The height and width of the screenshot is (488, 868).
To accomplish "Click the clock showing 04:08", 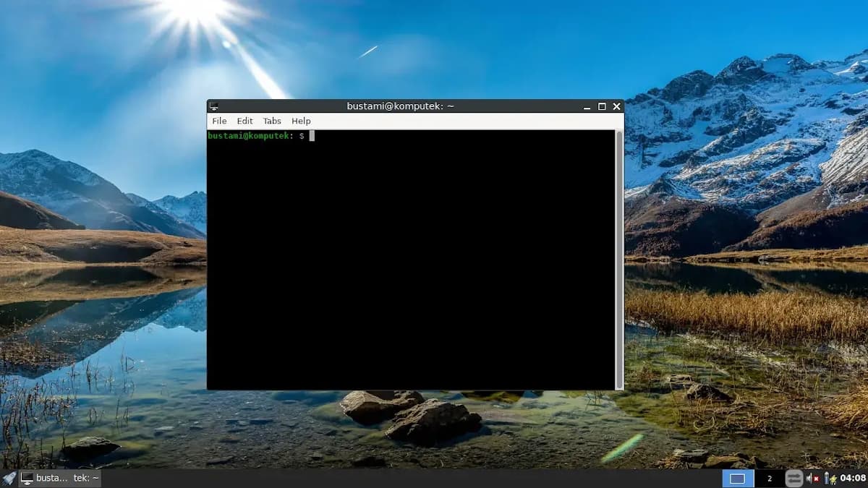I will (853, 478).
